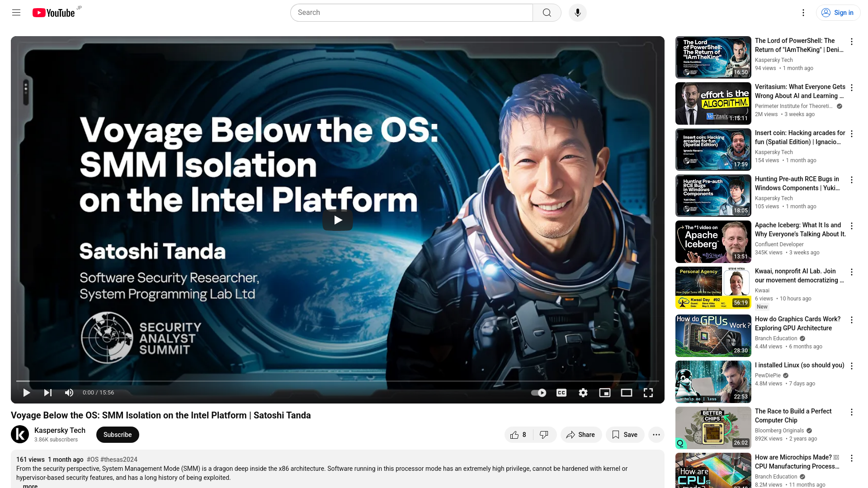Open Kaspersky Tech channel avatar

point(20,435)
